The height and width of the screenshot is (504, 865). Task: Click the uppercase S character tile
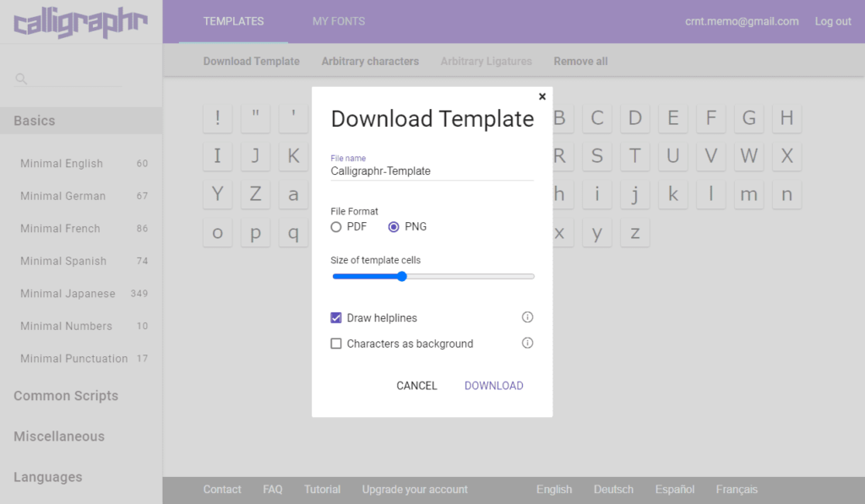[597, 156]
